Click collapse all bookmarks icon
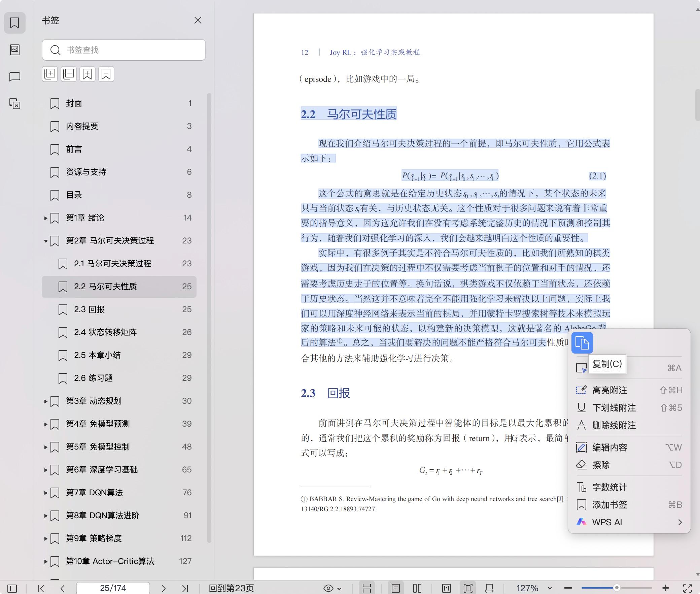Image resolution: width=700 pixels, height=594 pixels. coord(69,74)
